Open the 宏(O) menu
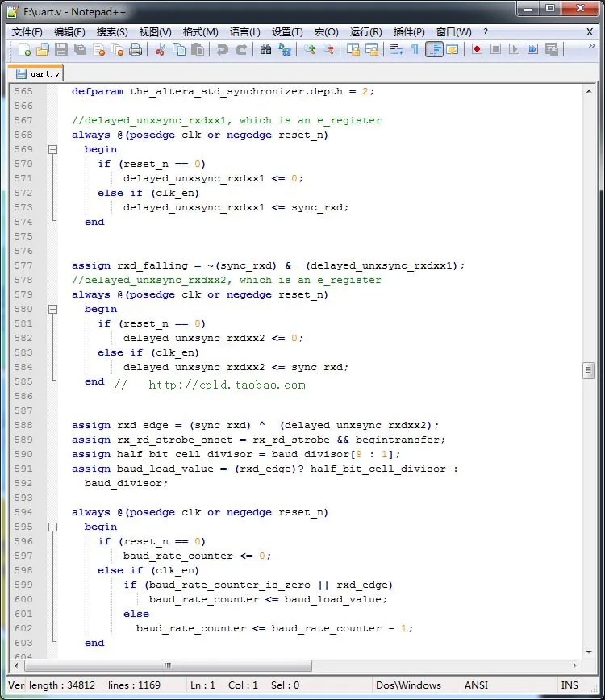The height and width of the screenshot is (700, 605). coord(326,32)
